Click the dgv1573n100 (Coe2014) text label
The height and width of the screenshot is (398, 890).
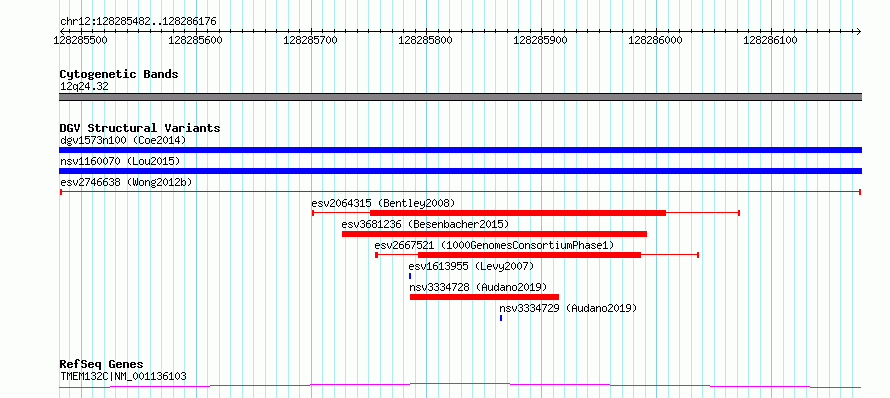123,140
